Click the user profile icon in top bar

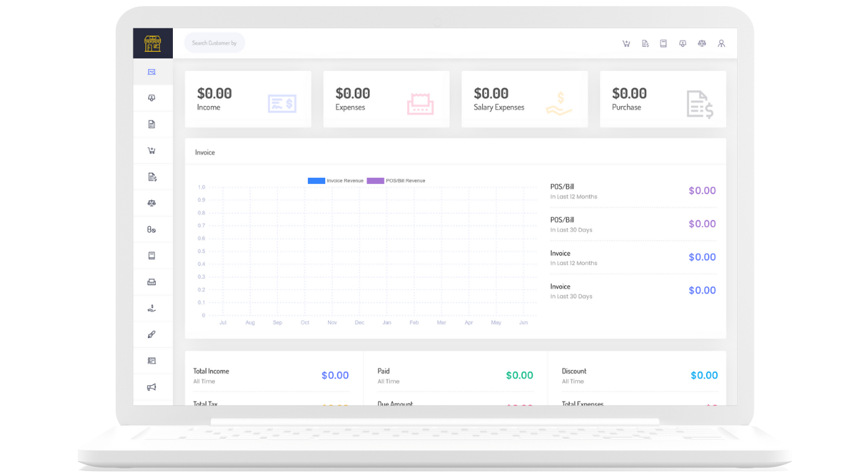[721, 43]
